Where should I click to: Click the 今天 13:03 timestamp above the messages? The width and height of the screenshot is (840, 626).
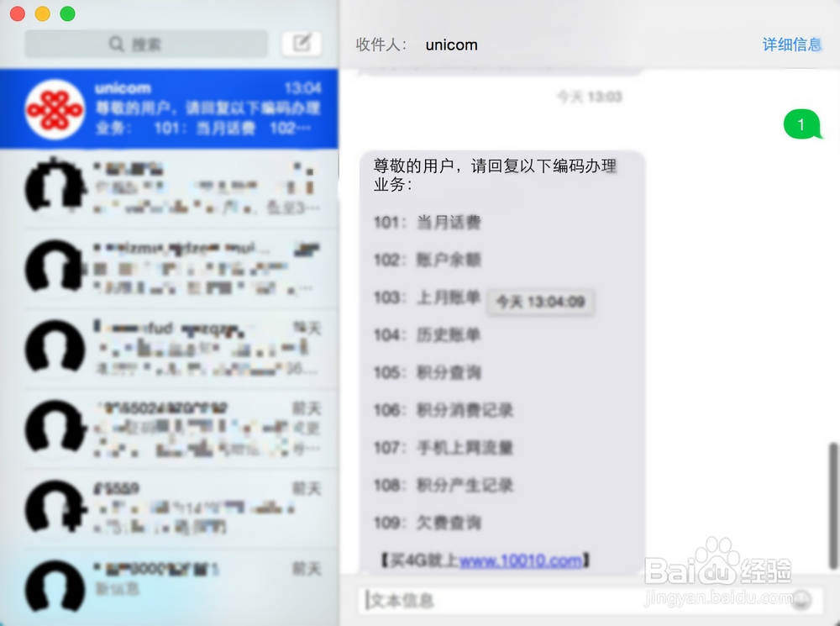point(590,97)
